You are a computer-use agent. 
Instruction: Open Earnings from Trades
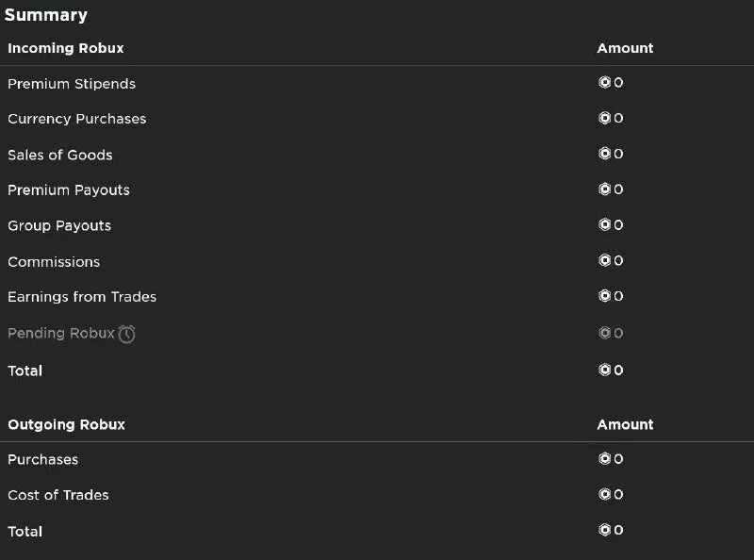[82, 297]
